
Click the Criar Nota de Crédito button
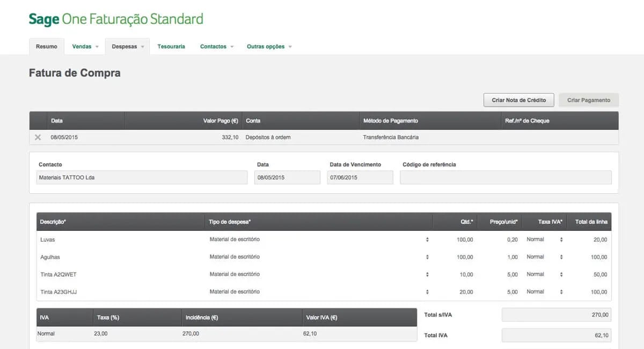(518, 100)
